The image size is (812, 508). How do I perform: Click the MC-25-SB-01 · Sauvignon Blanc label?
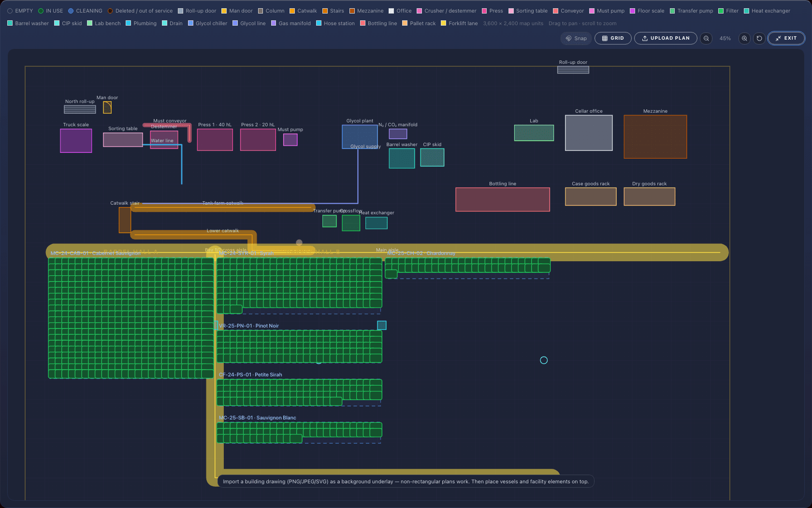258,418
